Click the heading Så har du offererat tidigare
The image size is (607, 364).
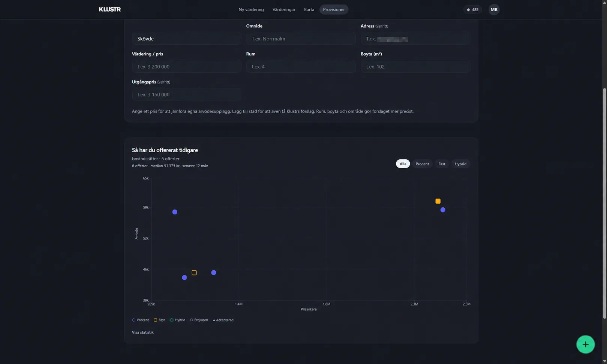click(165, 150)
